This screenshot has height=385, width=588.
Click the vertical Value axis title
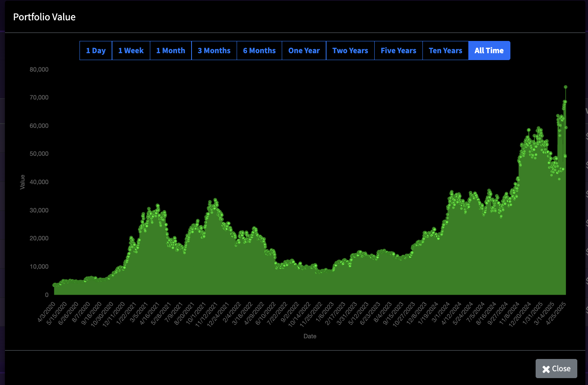click(x=23, y=182)
